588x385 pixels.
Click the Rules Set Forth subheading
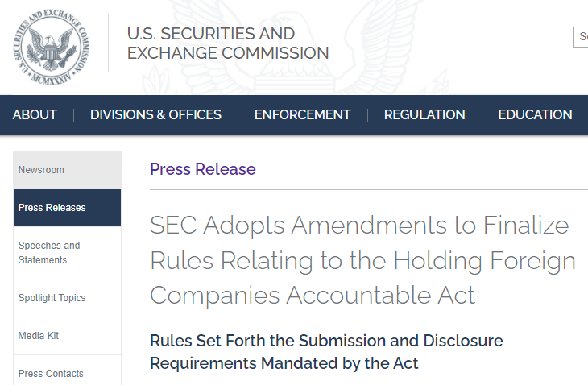326,351
